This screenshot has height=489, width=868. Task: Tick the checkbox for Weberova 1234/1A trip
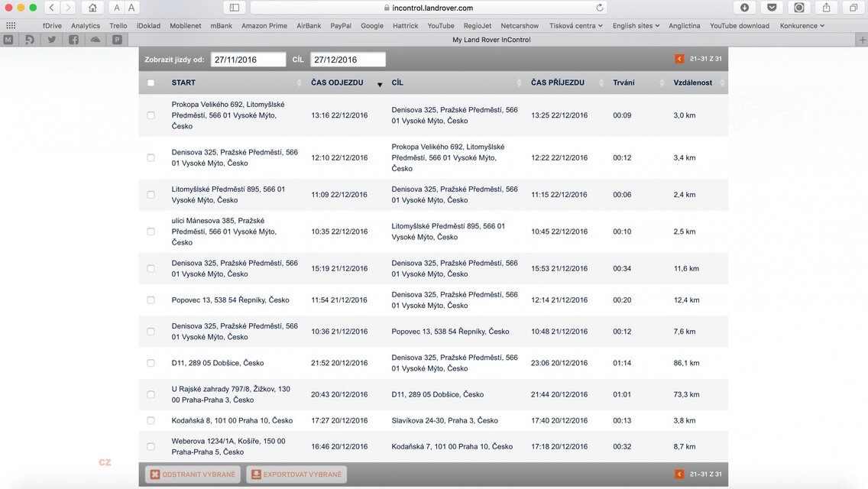coord(151,446)
